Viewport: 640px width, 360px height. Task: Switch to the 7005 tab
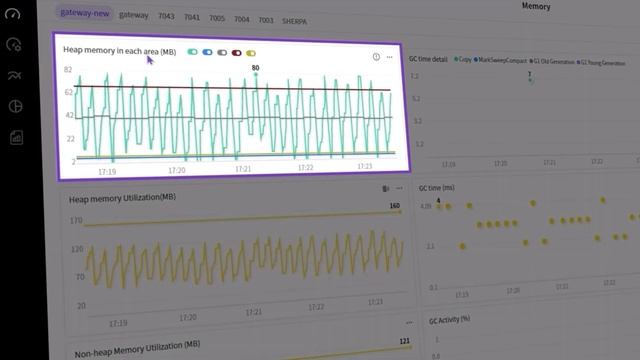217,18
